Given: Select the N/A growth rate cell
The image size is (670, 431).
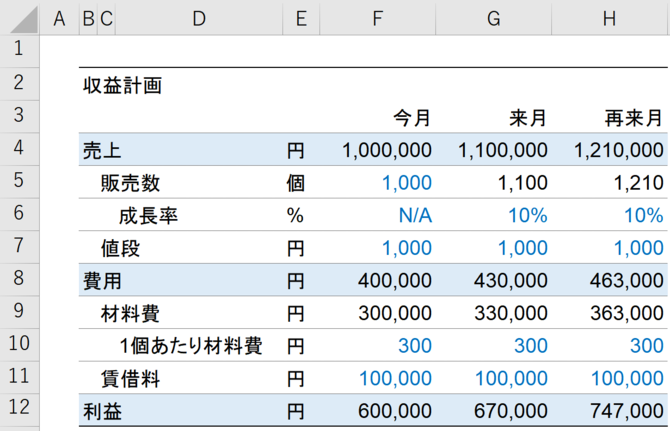Looking at the screenshot, I should pyautogui.click(x=377, y=214).
